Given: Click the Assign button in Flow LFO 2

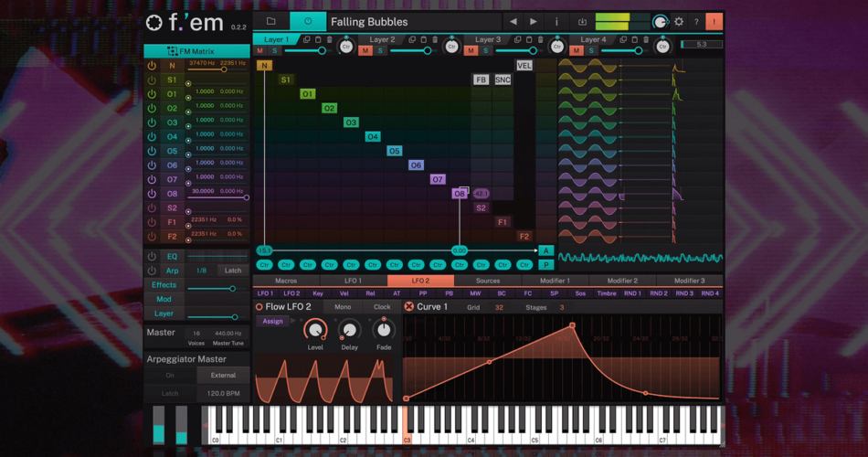Looking at the screenshot, I should (x=272, y=322).
